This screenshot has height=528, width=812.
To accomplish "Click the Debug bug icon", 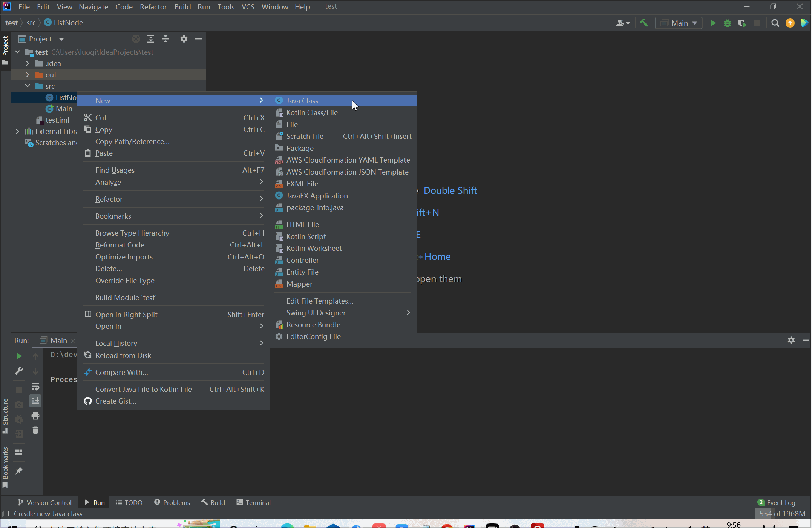I will point(728,23).
